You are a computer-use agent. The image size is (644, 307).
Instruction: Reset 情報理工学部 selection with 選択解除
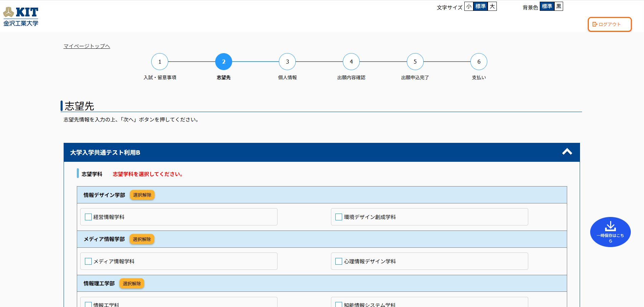(132, 284)
